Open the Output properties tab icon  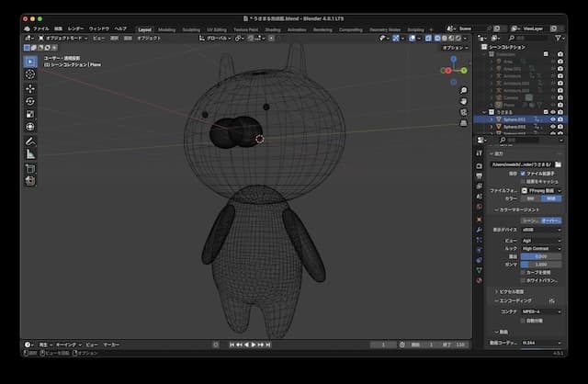pos(480,175)
